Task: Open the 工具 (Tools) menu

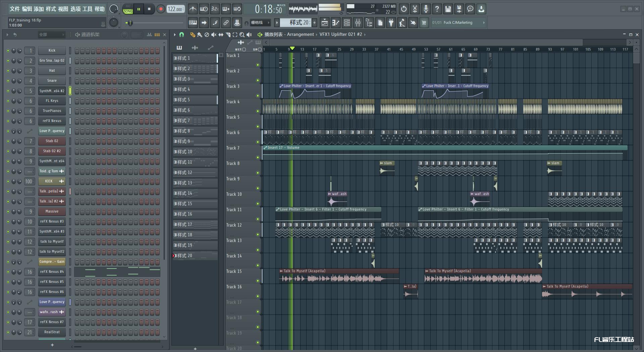Action: coord(87,9)
